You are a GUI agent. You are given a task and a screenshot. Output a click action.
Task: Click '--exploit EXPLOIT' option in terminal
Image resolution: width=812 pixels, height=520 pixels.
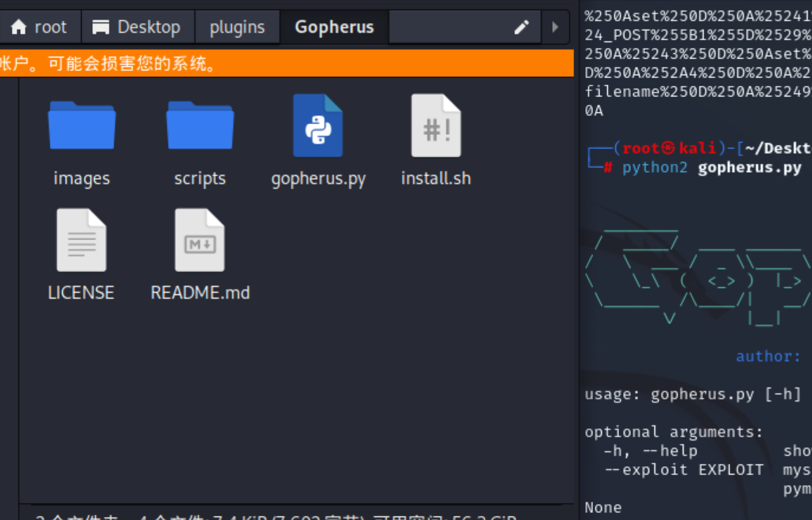pos(684,470)
